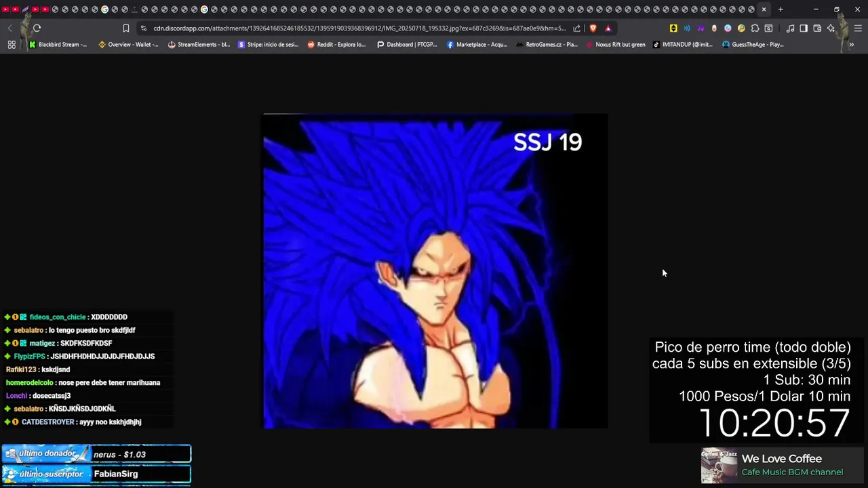Open GuessTheAge bookmark
The width and height of the screenshot is (868, 488).
[753, 45]
